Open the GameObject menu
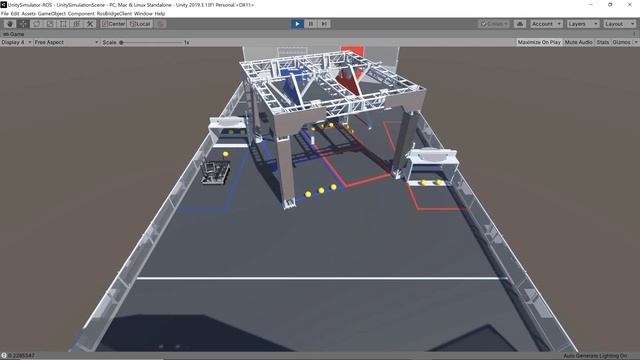The image size is (640, 360). click(x=51, y=13)
